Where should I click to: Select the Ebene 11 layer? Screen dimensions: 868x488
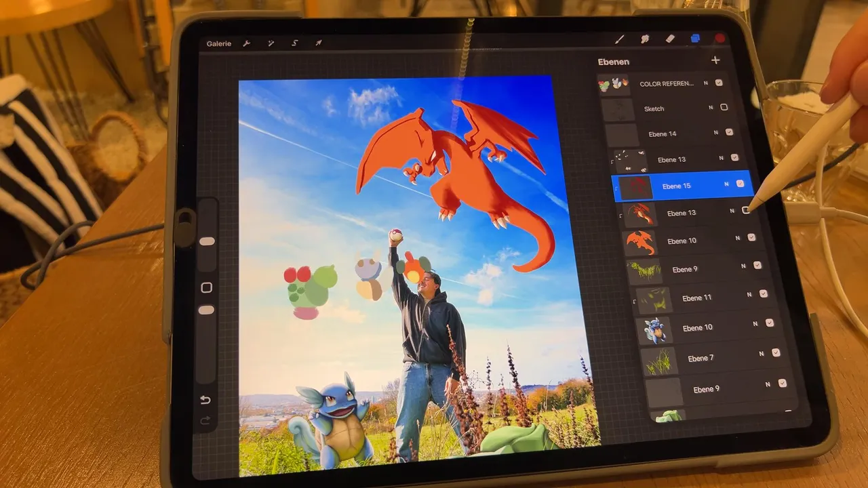[x=696, y=298]
